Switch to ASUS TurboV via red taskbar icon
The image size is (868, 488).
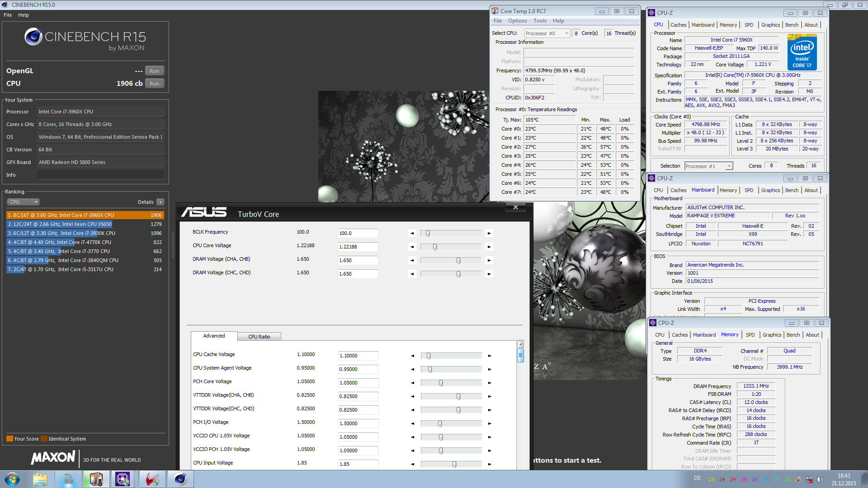pyautogui.click(x=152, y=479)
